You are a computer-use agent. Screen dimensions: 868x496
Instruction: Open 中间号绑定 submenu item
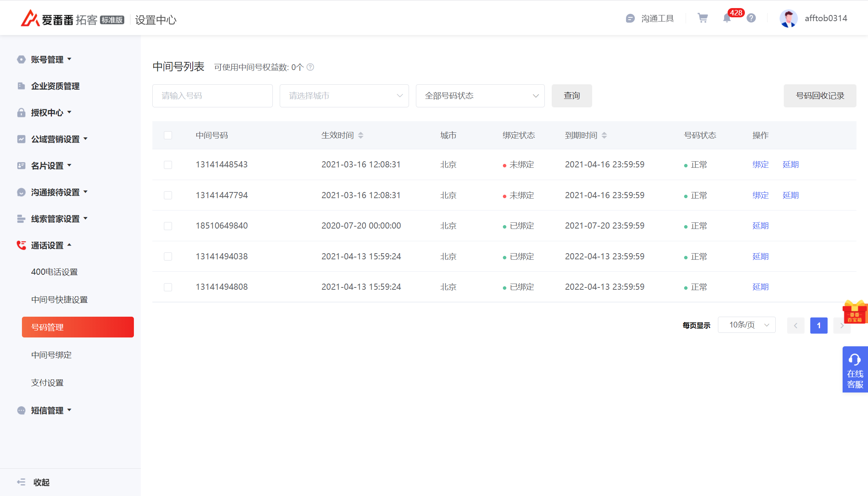click(51, 355)
